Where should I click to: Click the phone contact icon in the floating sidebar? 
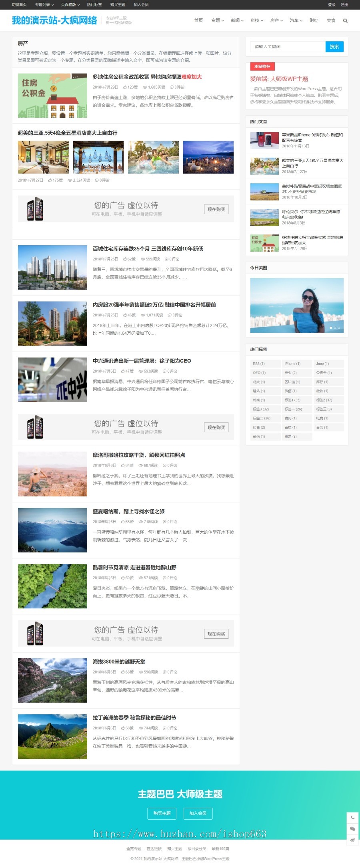point(352,817)
